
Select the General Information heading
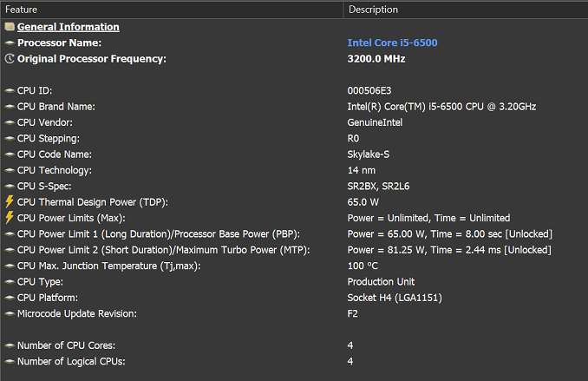click(69, 27)
